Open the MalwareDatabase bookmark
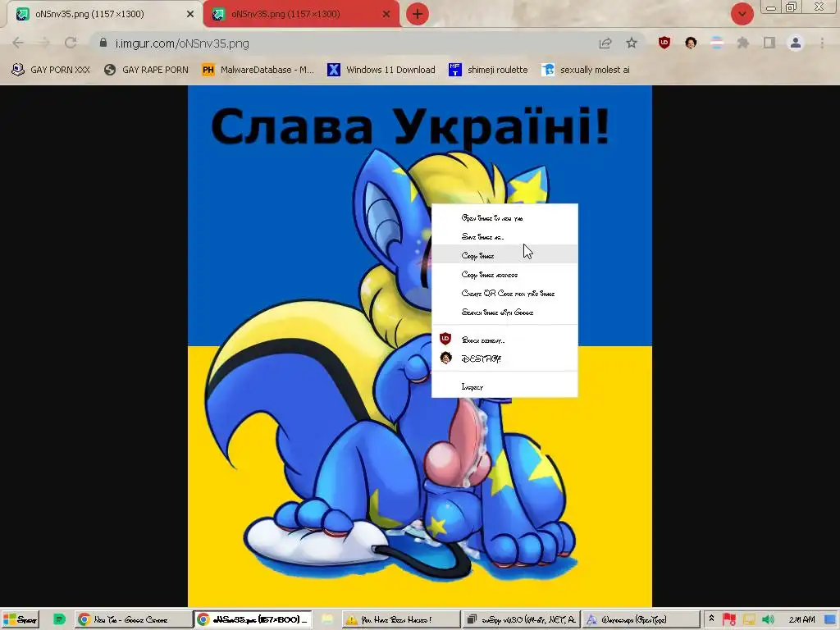This screenshot has height=630, width=840. [258, 70]
